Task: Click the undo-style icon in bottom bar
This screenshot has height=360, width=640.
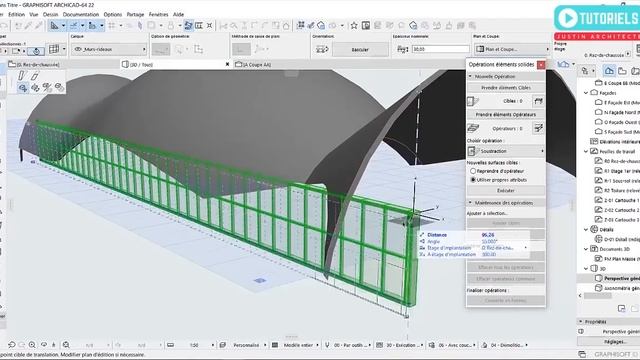Action: click(x=12, y=345)
